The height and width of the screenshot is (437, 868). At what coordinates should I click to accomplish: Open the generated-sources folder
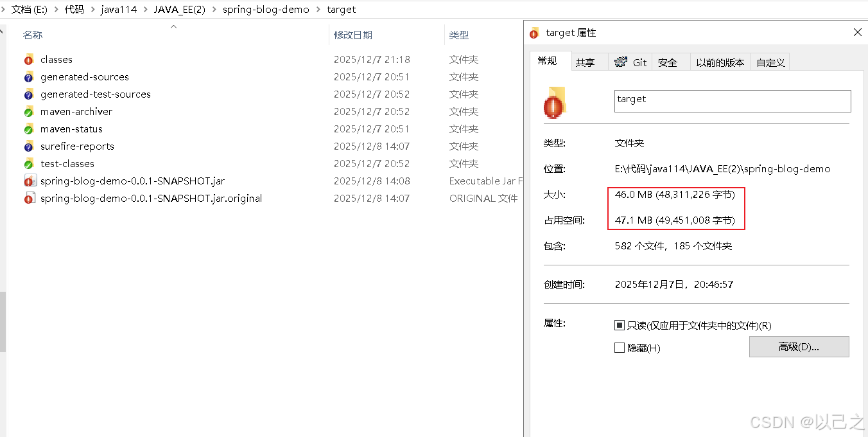[84, 76]
